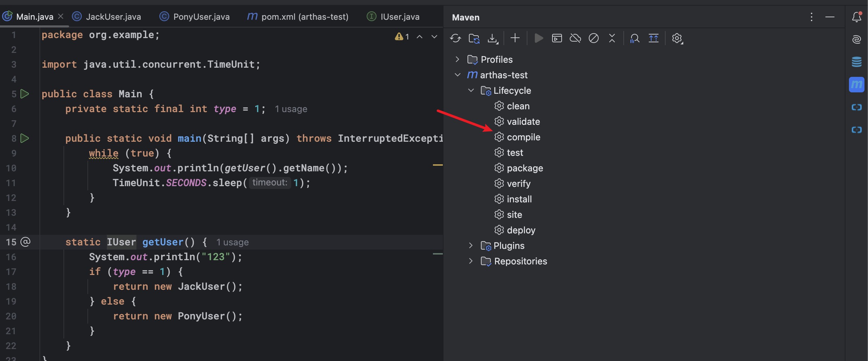Click the 'timeout:' parameter hint
Image resolution: width=868 pixels, height=361 pixels.
(x=270, y=183)
